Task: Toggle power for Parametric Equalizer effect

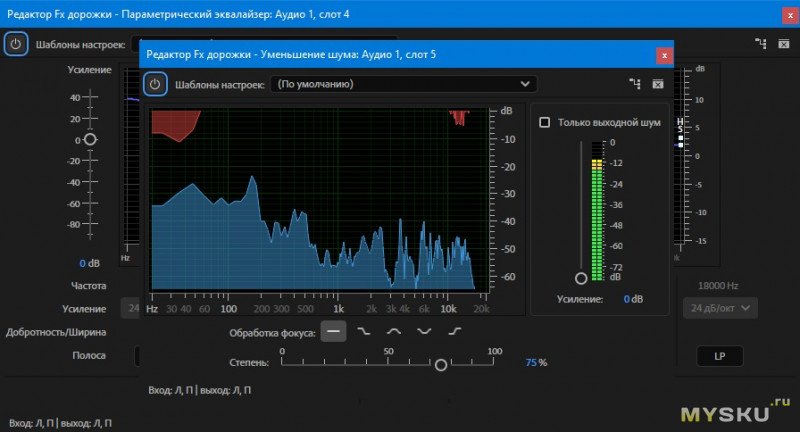Action: coord(15,44)
